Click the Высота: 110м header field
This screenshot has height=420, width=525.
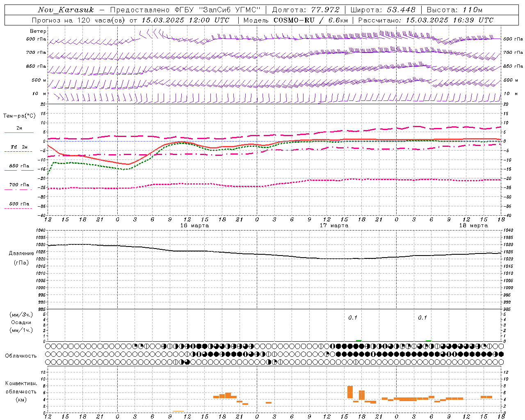454,10
